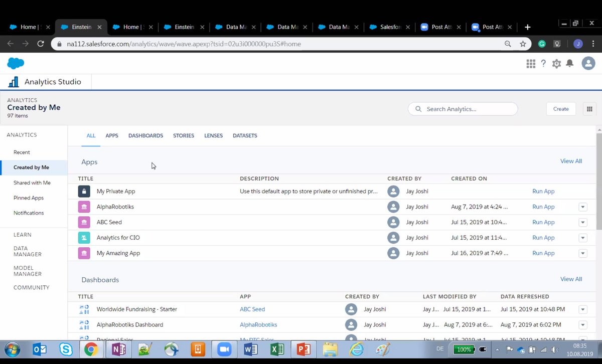The width and height of the screenshot is (602, 364).
Task: Click the My Private App lock icon
Action: pyautogui.click(x=84, y=191)
